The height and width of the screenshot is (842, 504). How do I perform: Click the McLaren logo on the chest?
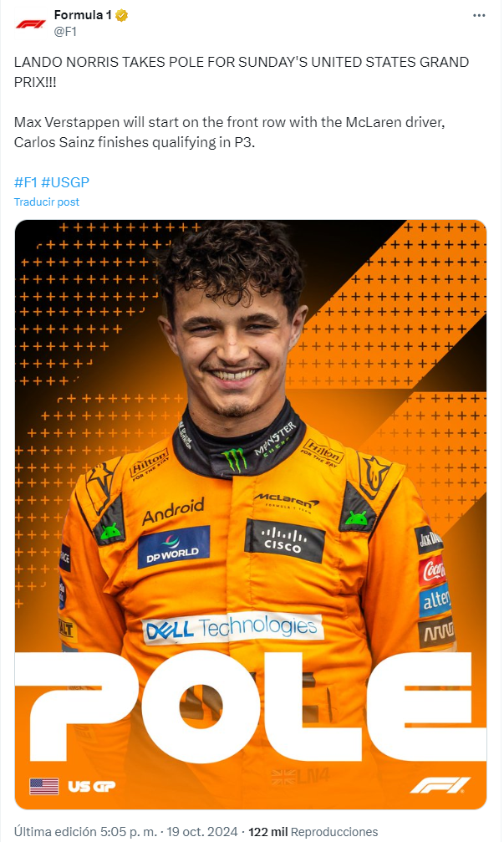[x=286, y=501]
